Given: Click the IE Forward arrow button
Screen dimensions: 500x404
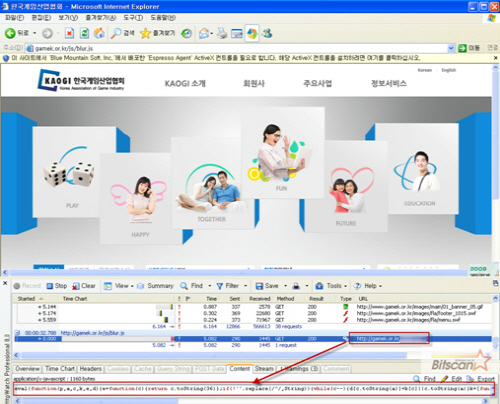Looking at the screenshot, I should tap(47, 33).
